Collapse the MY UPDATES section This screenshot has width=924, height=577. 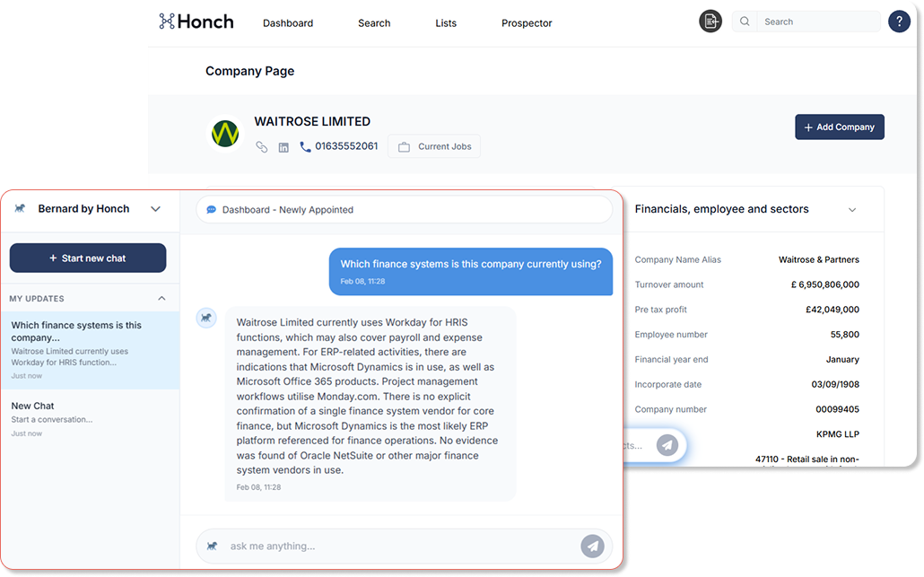[x=161, y=298]
